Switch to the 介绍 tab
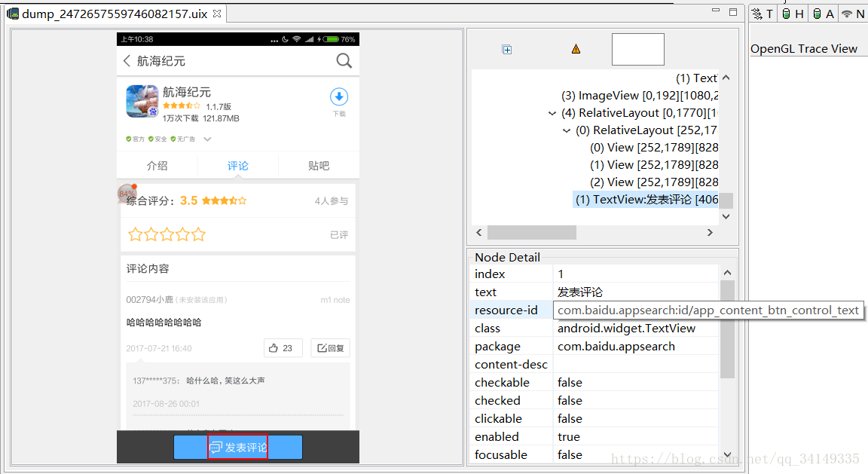The width and height of the screenshot is (868, 474). pos(157,166)
